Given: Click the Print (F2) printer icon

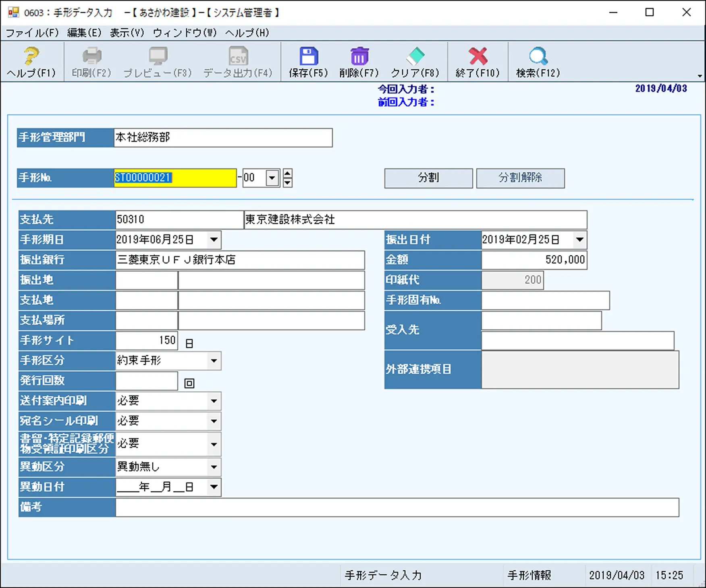Looking at the screenshot, I should click(91, 56).
